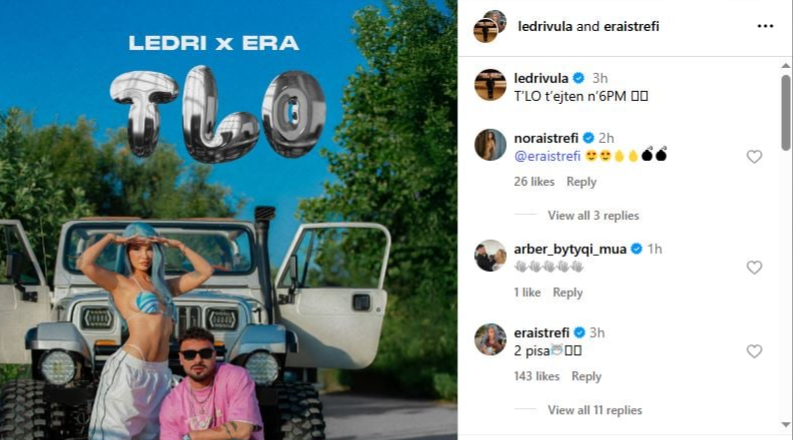
Task: Click the scrollbar down arrow in the comments
Action: click(785, 425)
